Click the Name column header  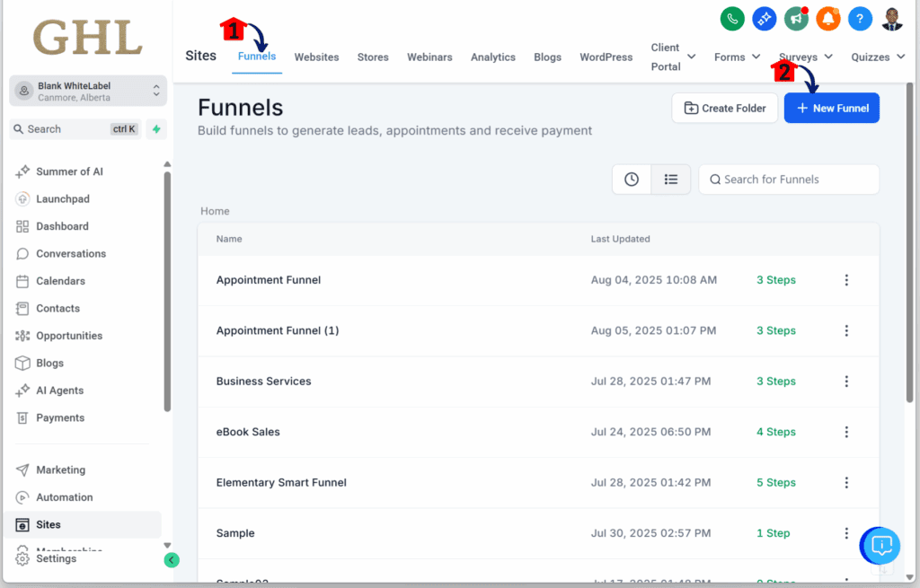coord(229,239)
